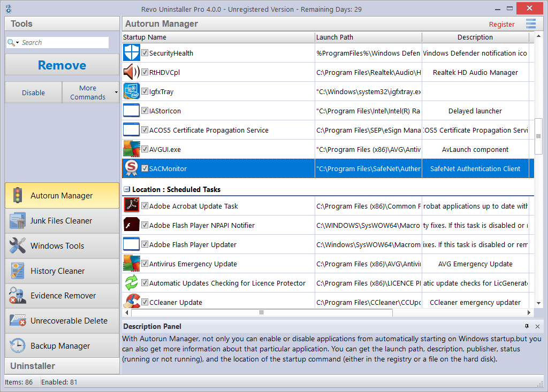This screenshot has width=548, height=392.
Task: Click the Autorun Manager traffic light icon
Action: pos(18,195)
